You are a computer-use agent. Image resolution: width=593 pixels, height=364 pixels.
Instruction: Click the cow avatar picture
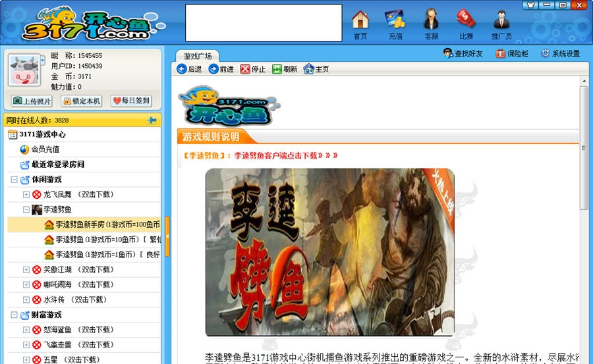click(24, 70)
